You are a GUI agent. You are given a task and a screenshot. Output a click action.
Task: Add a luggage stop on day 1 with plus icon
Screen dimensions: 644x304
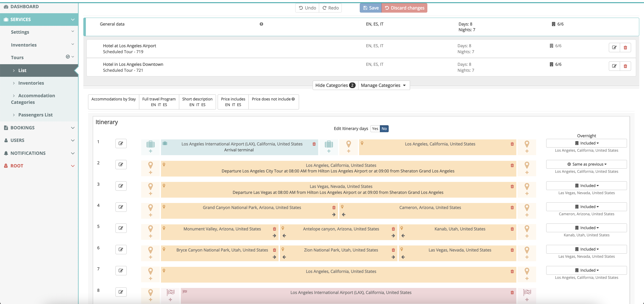pos(150,151)
